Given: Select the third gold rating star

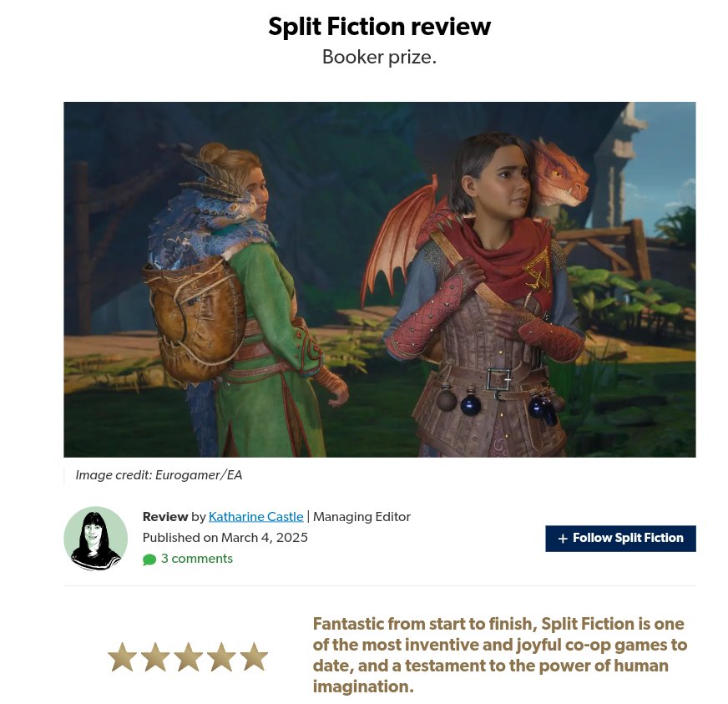Looking at the screenshot, I should [x=188, y=657].
